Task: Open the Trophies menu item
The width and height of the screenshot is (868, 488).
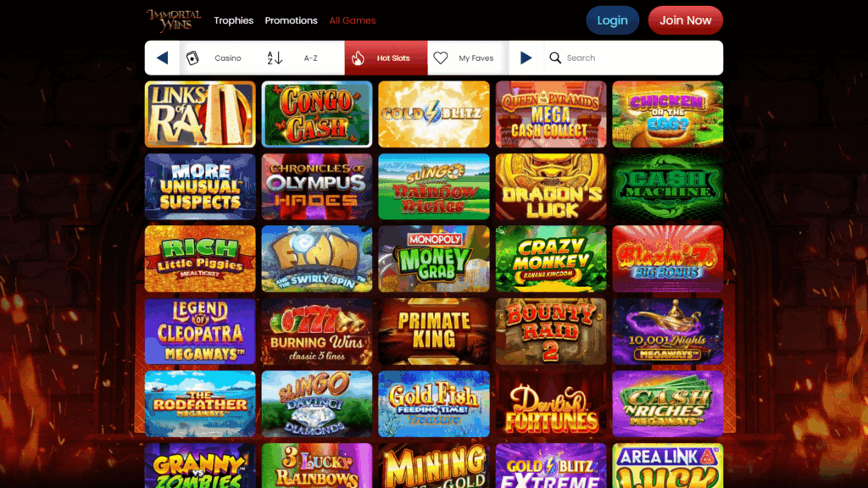Action: 234,20
